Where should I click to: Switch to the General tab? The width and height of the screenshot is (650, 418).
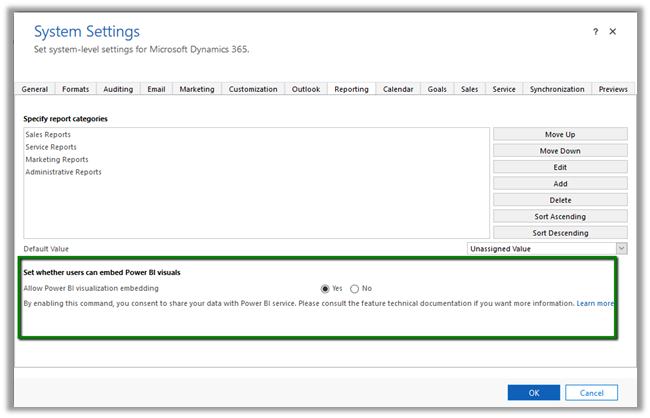35,89
